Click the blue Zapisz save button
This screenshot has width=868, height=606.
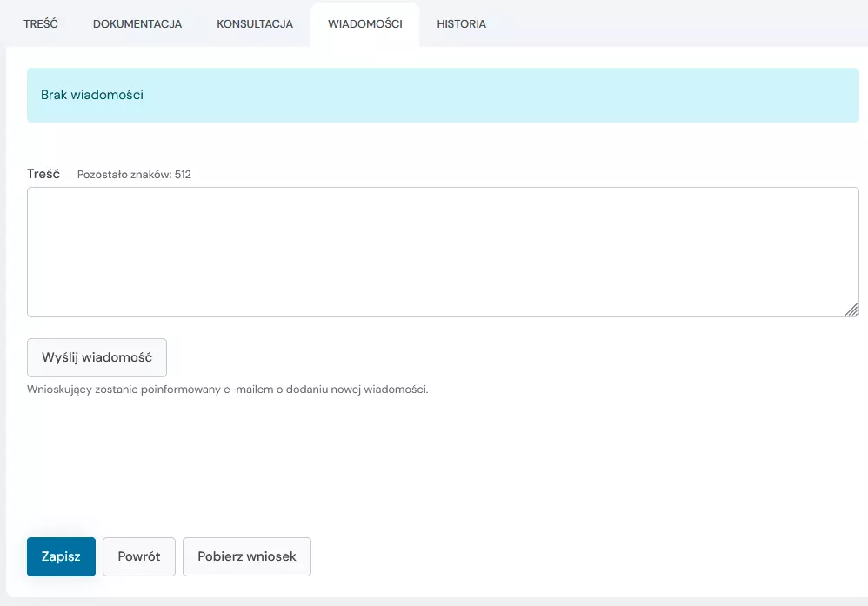click(61, 556)
